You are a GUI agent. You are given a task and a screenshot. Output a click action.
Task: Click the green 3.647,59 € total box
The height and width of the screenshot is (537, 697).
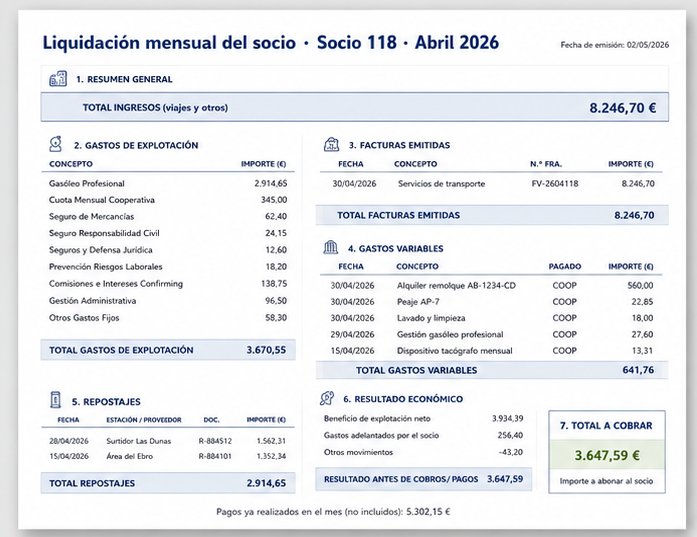[607, 455]
